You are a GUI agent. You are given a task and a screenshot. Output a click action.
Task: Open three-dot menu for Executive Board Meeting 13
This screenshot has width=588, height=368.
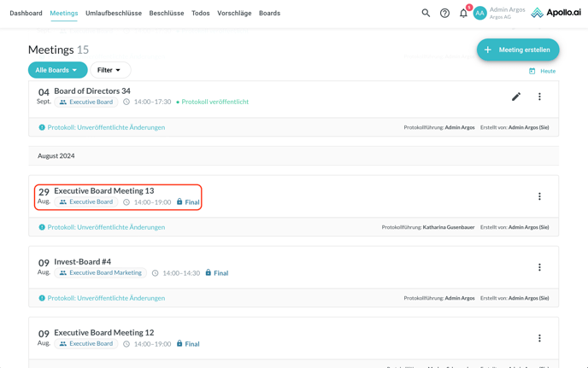[539, 196]
